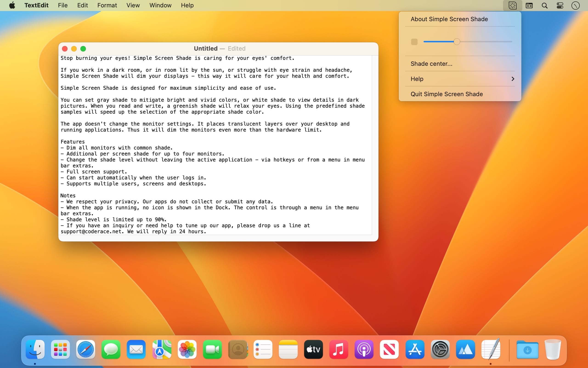Minimize the Untitled TextEdit window

tap(74, 49)
